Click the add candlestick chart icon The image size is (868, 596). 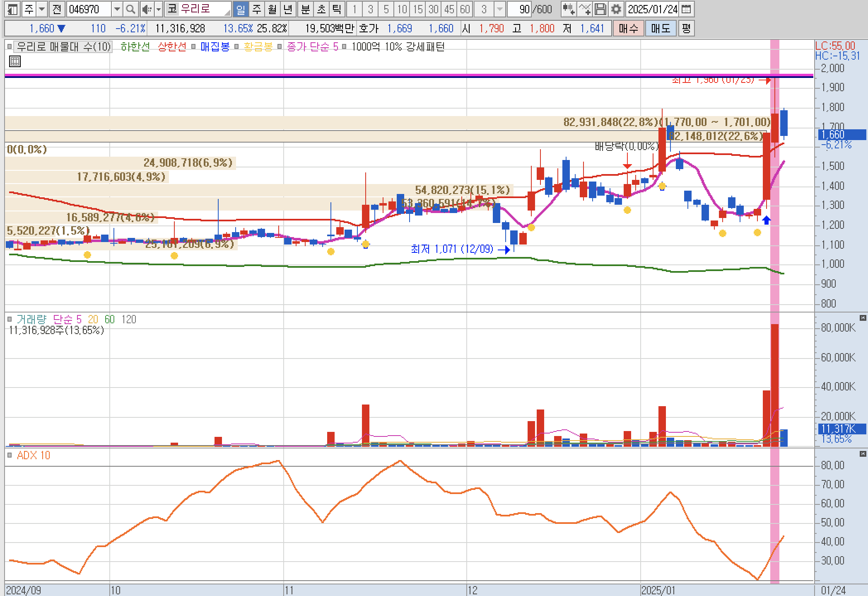[x=569, y=9]
